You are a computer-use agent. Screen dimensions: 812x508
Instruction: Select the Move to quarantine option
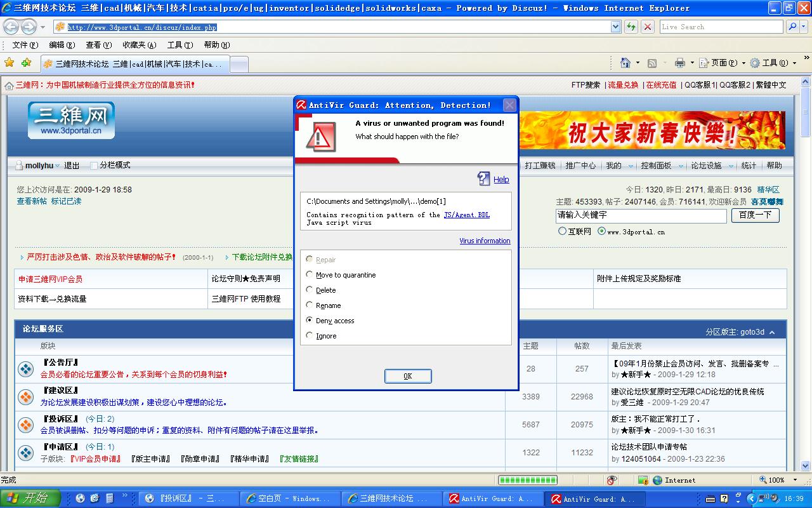[310, 274]
